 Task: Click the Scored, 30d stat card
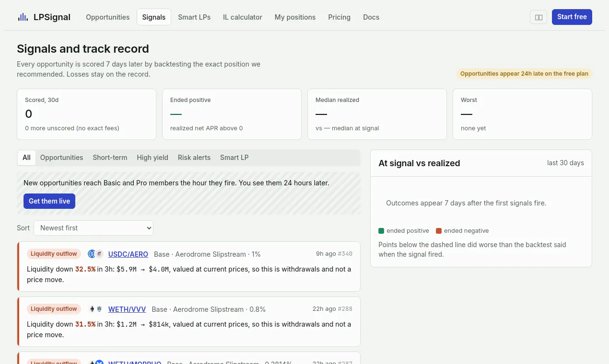[x=86, y=114]
